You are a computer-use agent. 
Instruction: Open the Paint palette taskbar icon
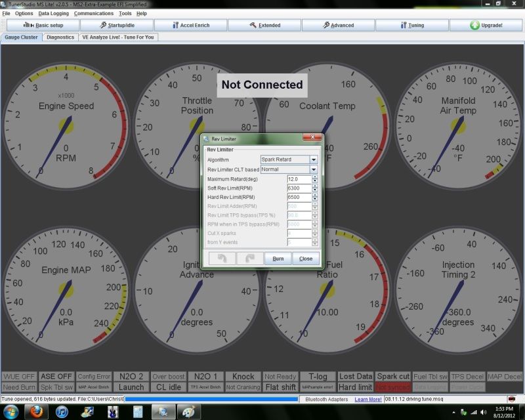[x=188, y=412]
